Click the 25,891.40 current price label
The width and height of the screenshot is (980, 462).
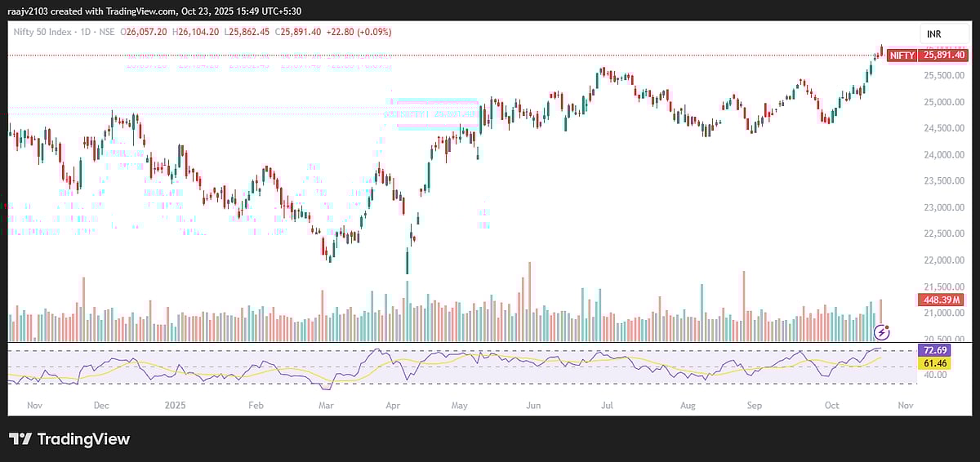point(943,56)
